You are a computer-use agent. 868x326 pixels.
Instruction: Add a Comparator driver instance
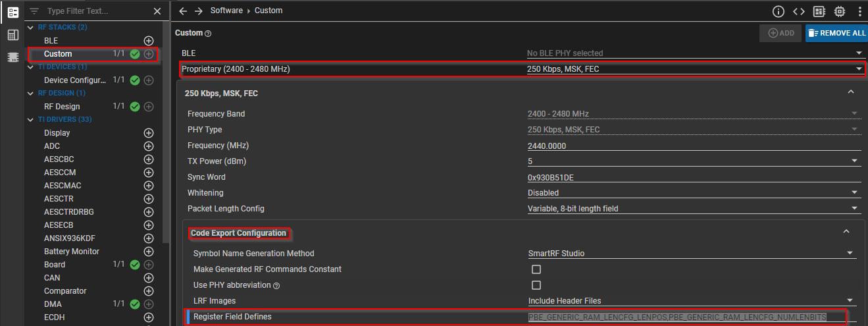point(149,291)
